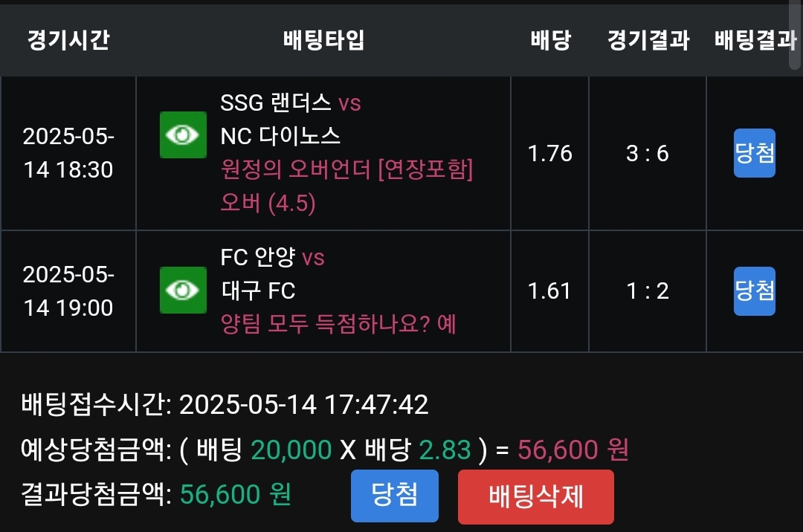Open the NC 다이노스 team name
803x532 pixels.
coord(280,136)
